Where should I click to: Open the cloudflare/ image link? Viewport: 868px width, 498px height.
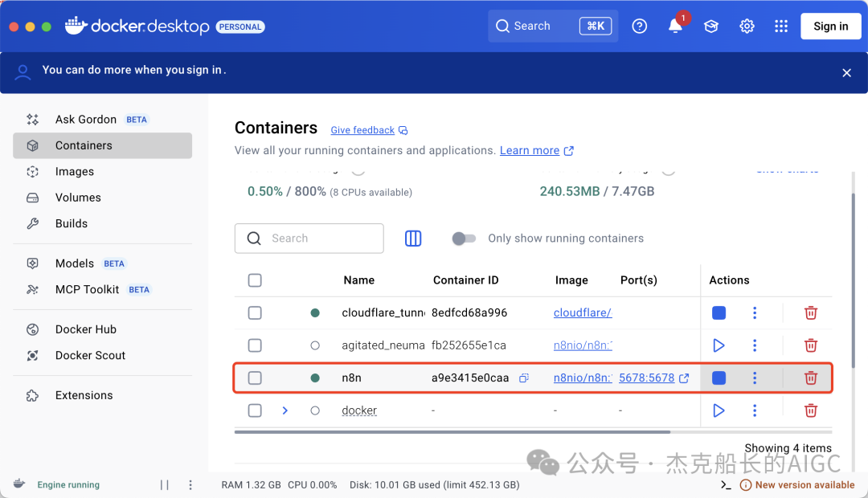coord(583,313)
